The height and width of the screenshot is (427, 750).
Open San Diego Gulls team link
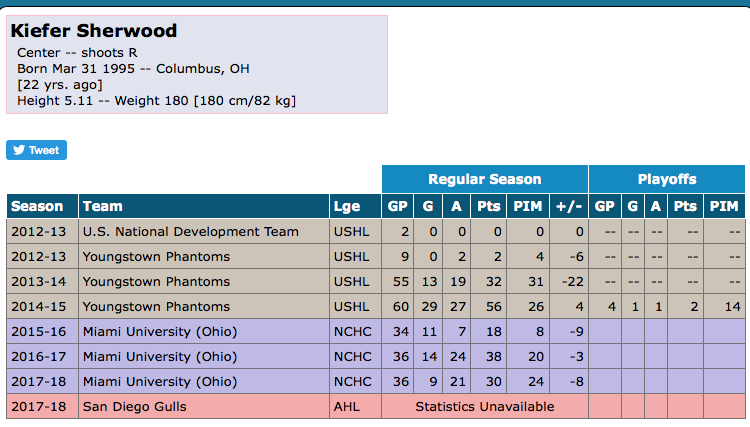135,407
